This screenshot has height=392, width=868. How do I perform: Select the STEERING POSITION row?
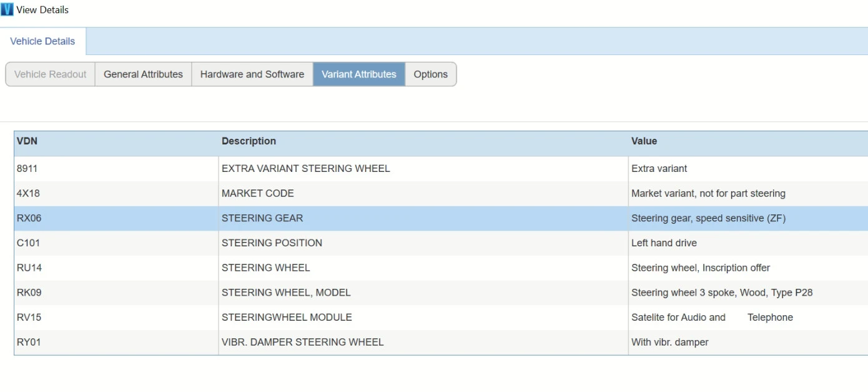coord(272,243)
